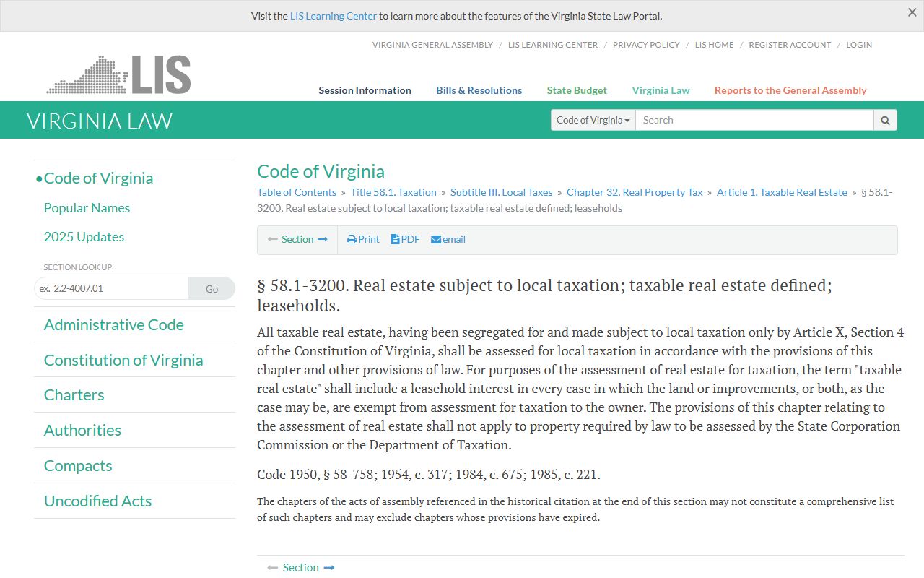
Task: Print this section
Action: tap(363, 239)
